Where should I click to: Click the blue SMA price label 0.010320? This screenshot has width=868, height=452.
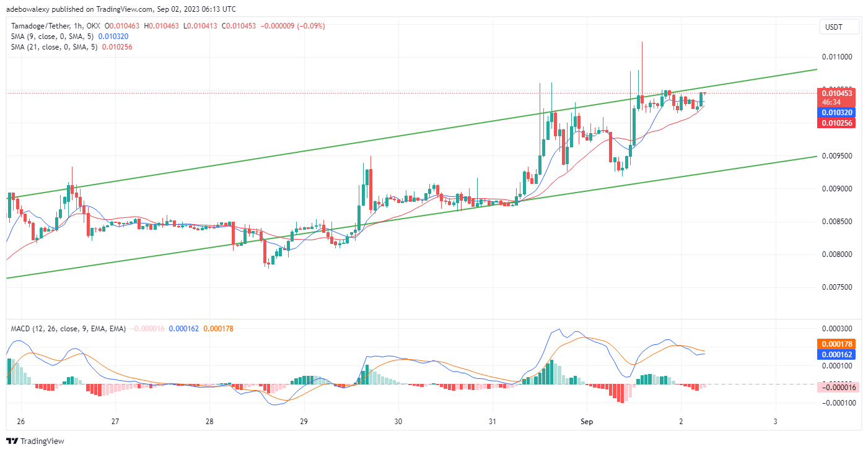pyautogui.click(x=838, y=113)
